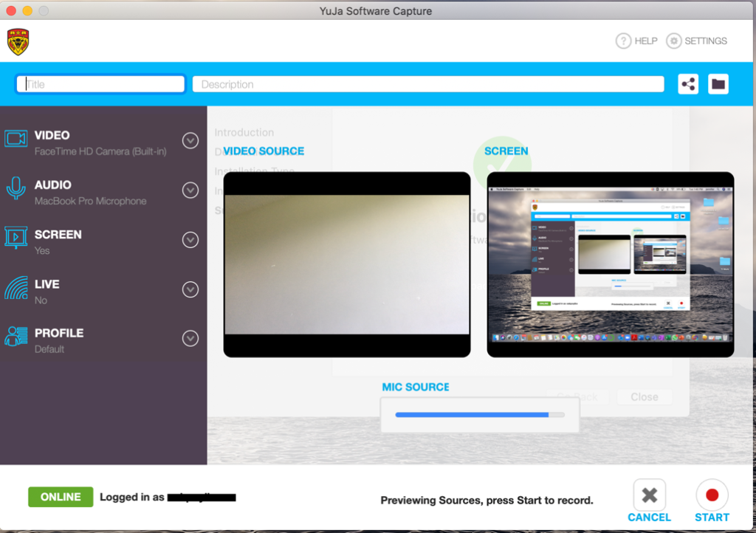Open Help via the question mark icon

623,41
